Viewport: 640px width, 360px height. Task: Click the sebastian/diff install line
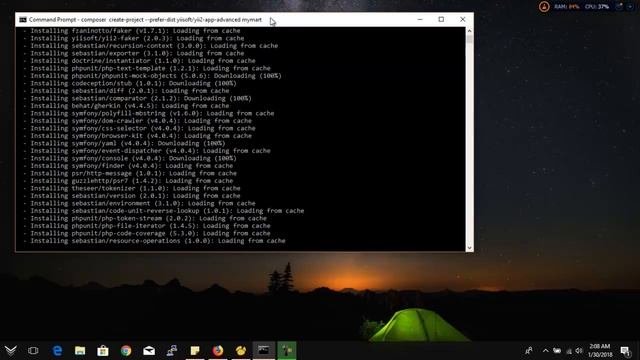click(126, 91)
